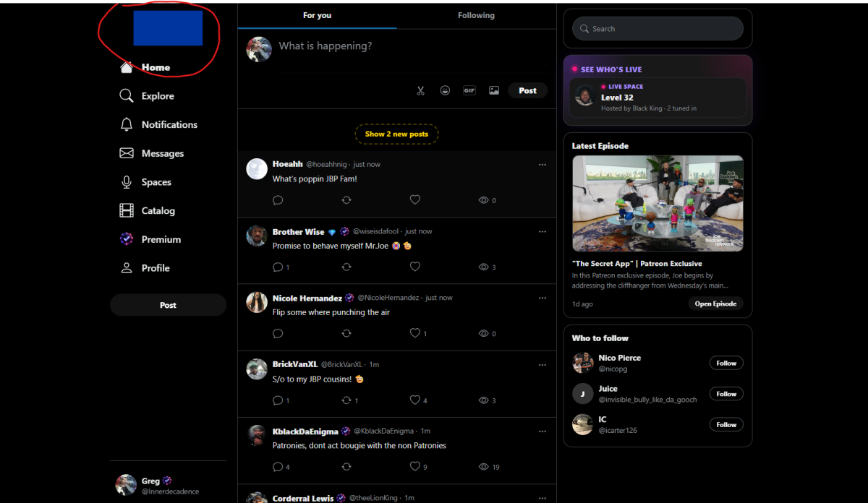Repost Brother Wise's post

coord(346,267)
